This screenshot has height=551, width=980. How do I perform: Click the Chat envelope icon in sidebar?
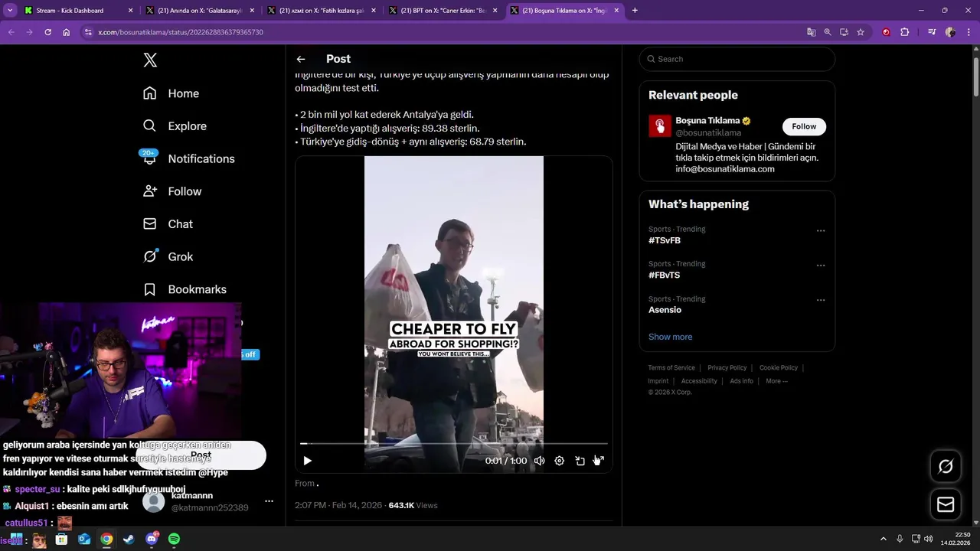coord(150,224)
